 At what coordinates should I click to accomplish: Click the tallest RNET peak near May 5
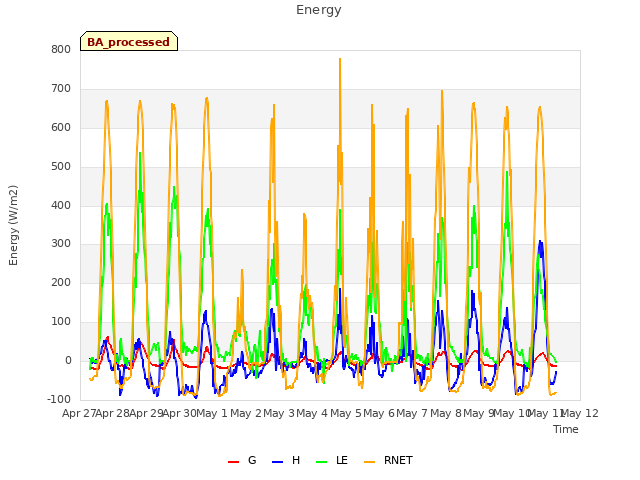pos(340,60)
